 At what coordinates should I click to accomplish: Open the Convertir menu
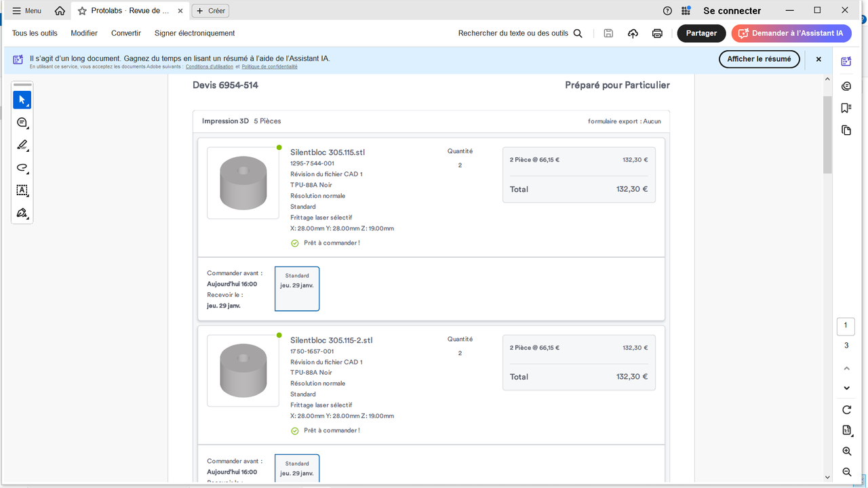pyautogui.click(x=126, y=33)
